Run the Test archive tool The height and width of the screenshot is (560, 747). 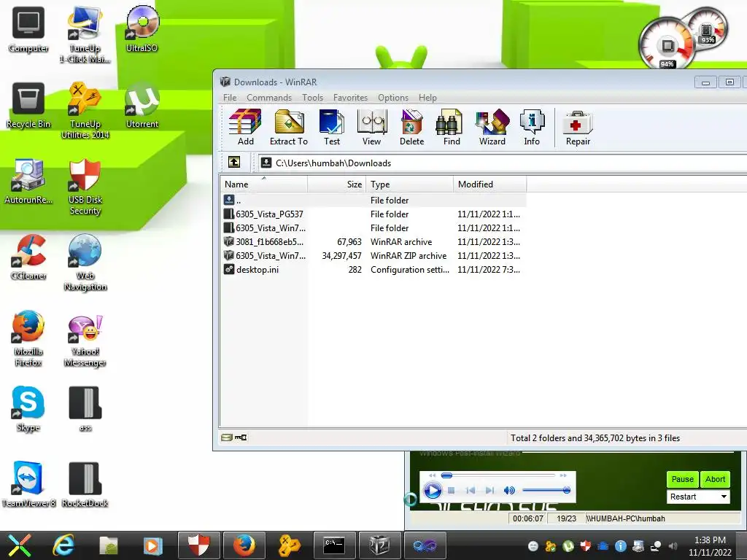332,127
